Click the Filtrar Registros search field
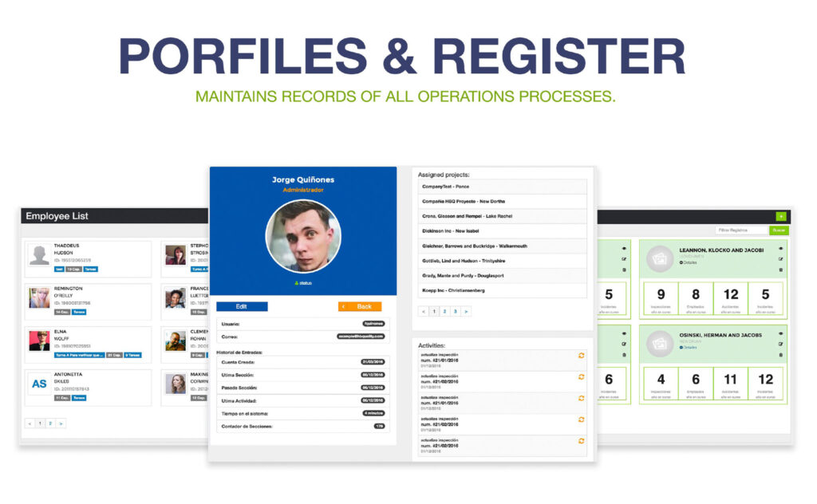 click(x=740, y=230)
